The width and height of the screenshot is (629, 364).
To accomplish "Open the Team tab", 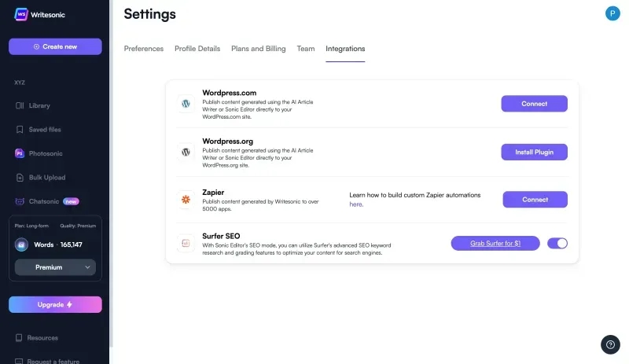I will coord(306,49).
